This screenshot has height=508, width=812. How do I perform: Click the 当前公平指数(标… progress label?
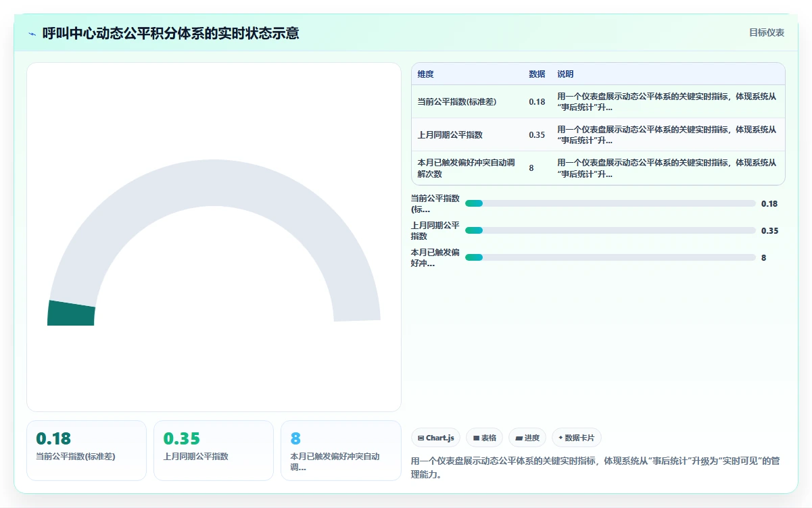[x=435, y=203]
